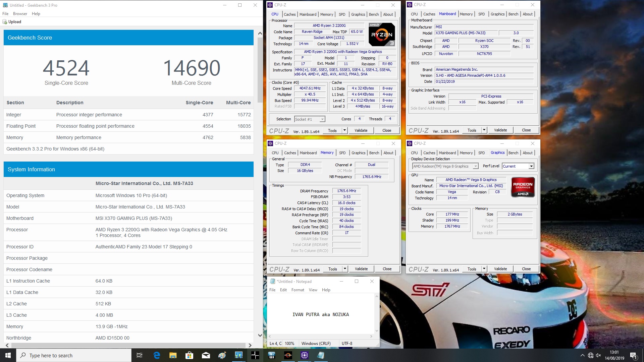
Task: Click Validate in the CPU-Z Mainboard window
Action: (500, 130)
